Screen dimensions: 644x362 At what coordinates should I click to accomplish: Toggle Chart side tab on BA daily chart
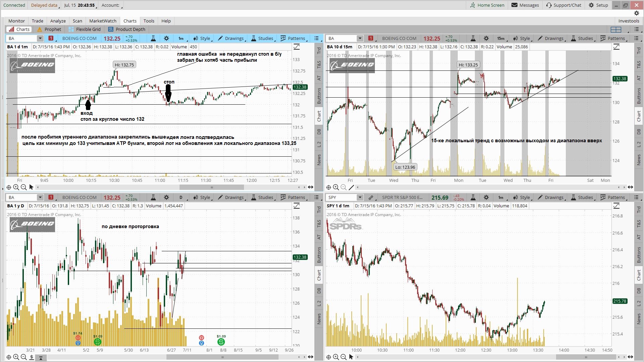[319, 275]
